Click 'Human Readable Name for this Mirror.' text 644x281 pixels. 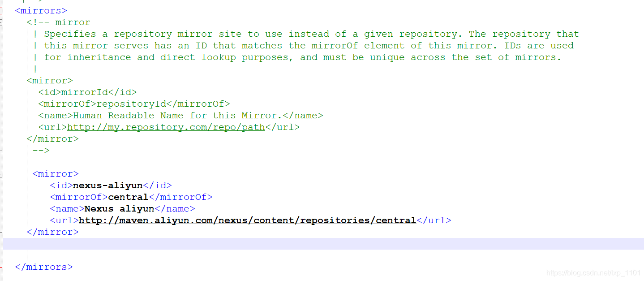pos(178,115)
